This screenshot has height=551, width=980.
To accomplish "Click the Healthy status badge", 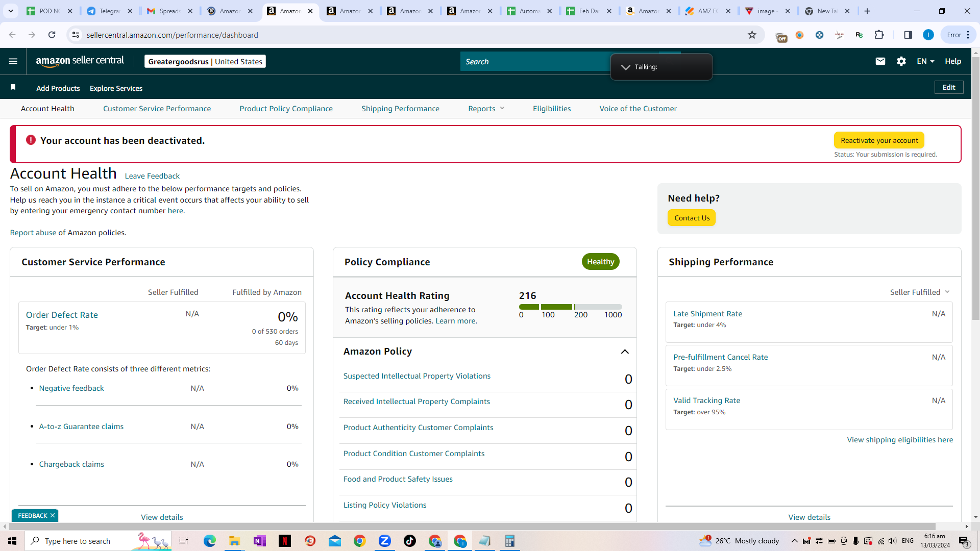I will pyautogui.click(x=600, y=262).
